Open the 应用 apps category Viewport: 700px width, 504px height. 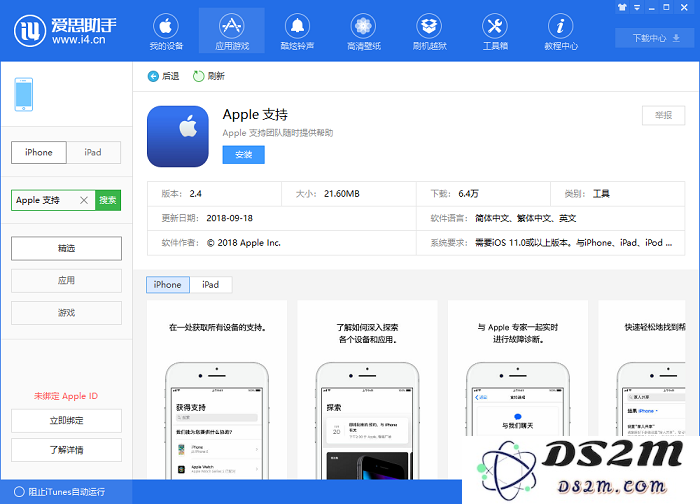click(x=67, y=280)
